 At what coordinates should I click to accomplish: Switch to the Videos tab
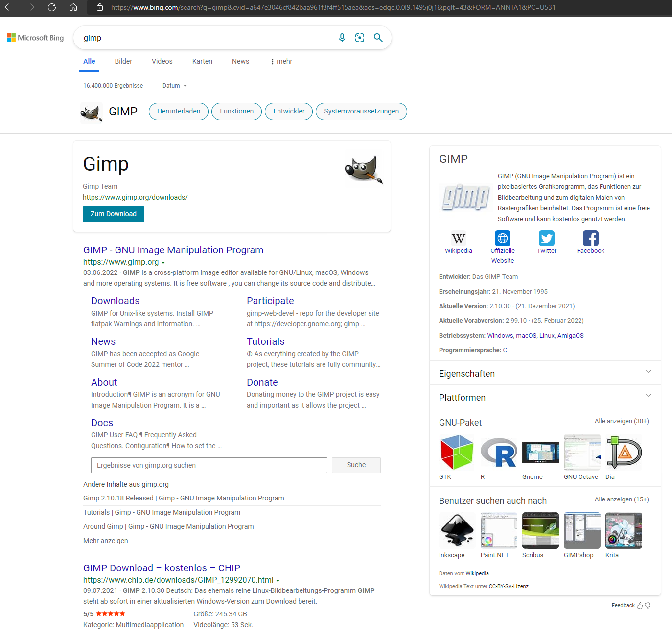click(162, 61)
